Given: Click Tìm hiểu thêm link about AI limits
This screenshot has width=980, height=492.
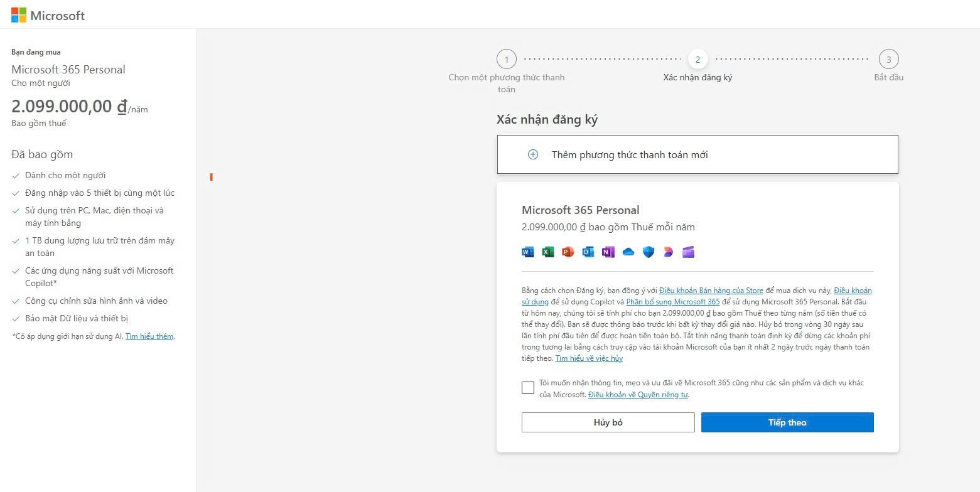Looking at the screenshot, I should point(149,336).
